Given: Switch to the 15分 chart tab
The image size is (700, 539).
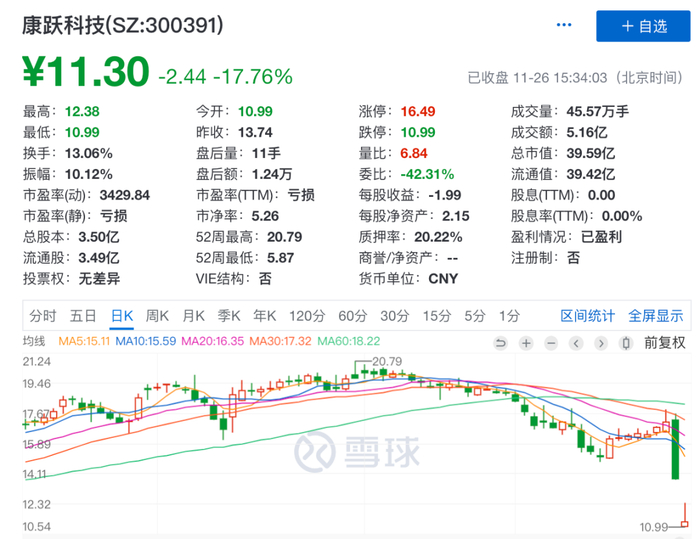Looking at the screenshot, I should tap(437, 316).
